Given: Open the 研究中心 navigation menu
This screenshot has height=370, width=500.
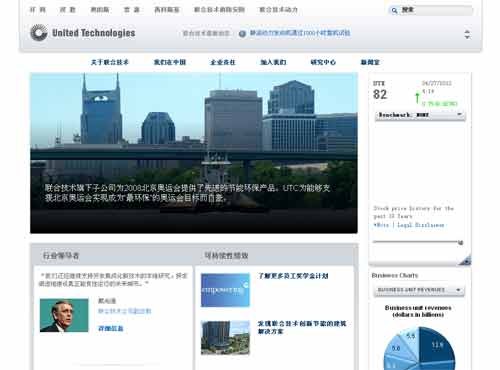Looking at the screenshot, I should coord(323,62).
